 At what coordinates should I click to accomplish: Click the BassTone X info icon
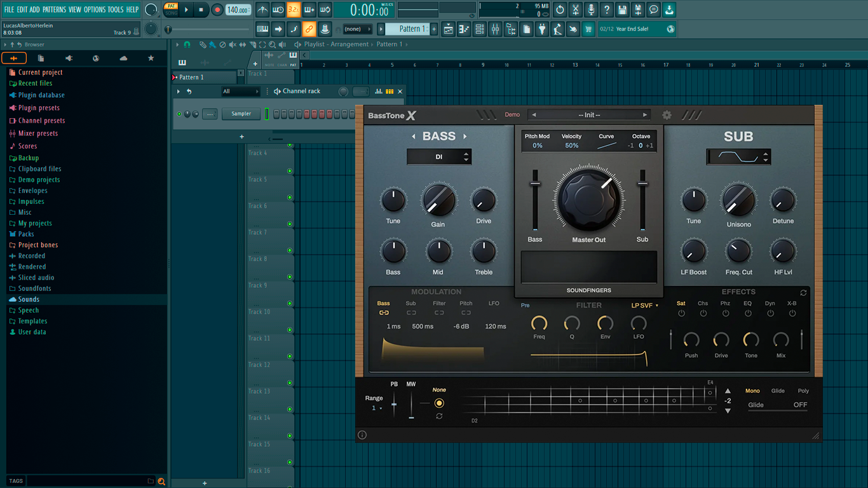click(x=362, y=435)
